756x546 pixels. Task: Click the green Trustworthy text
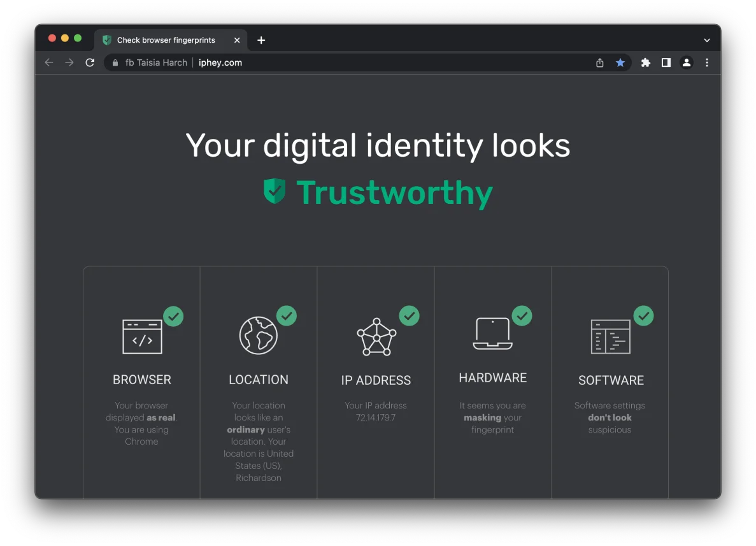tap(394, 192)
